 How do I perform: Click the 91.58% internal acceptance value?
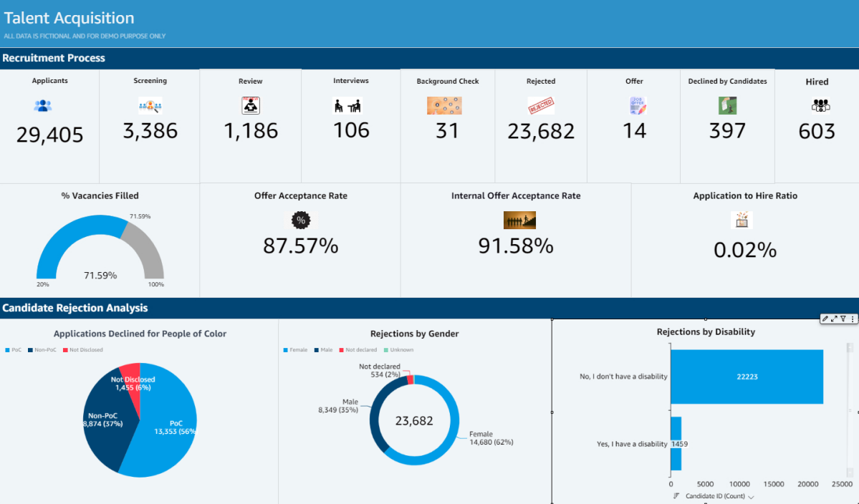point(516,246)
